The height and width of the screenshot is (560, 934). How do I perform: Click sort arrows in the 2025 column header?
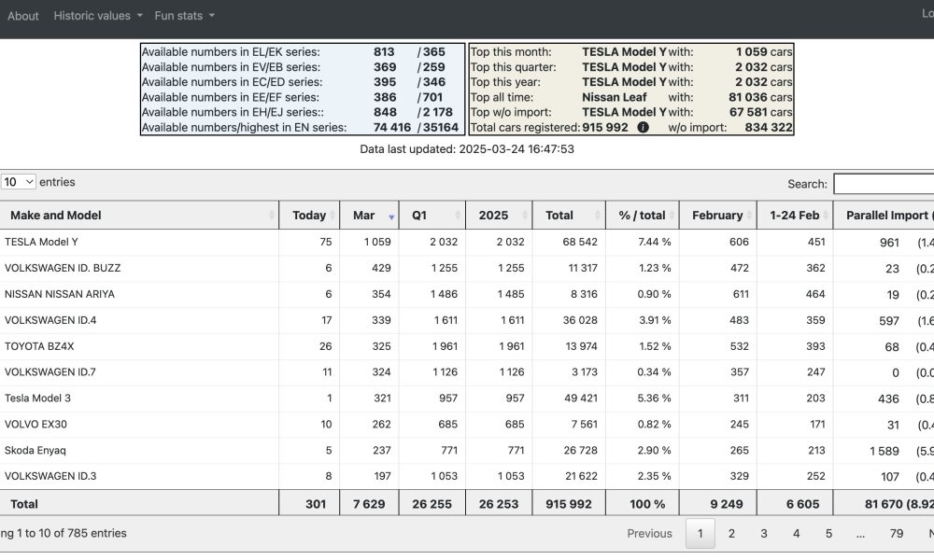(525, 216)
